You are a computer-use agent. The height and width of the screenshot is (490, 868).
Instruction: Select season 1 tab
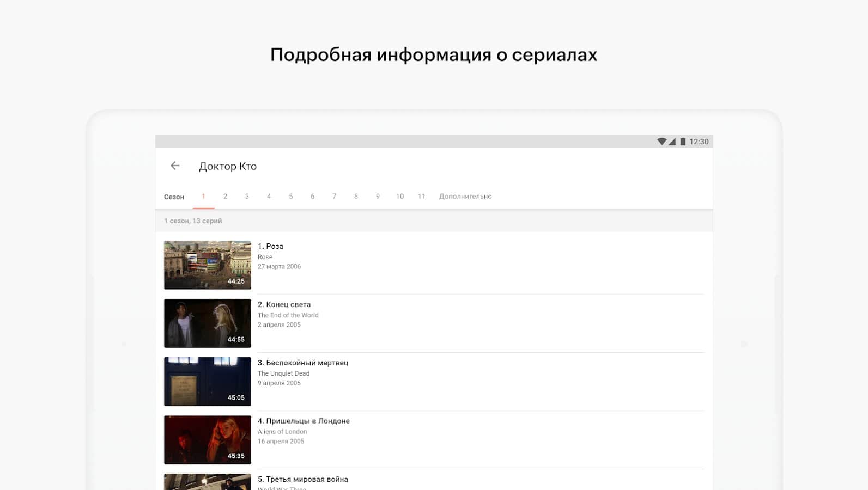click(203, 197)
